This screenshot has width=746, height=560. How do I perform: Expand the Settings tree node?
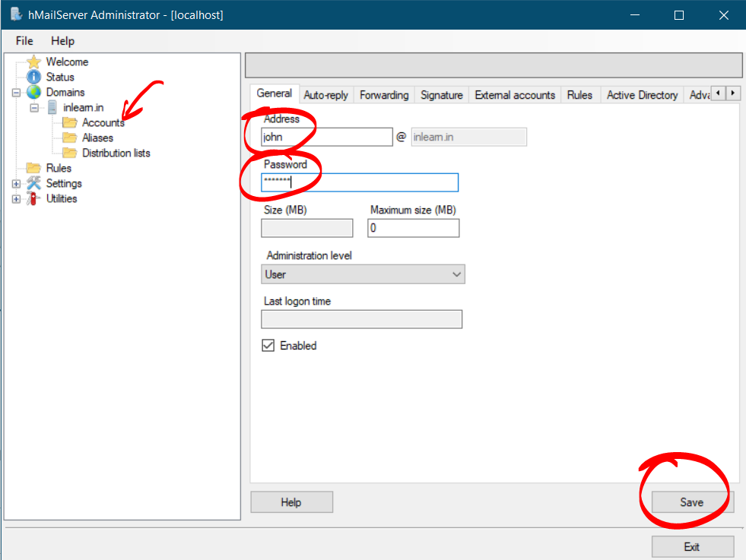point(16,184)
